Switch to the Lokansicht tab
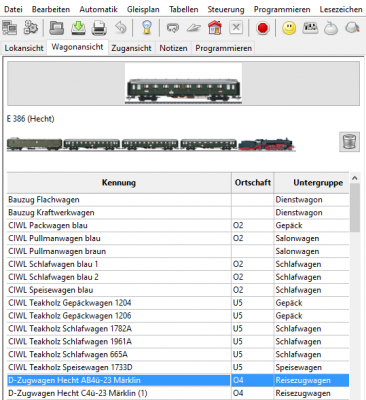 (x=24, y=48)
